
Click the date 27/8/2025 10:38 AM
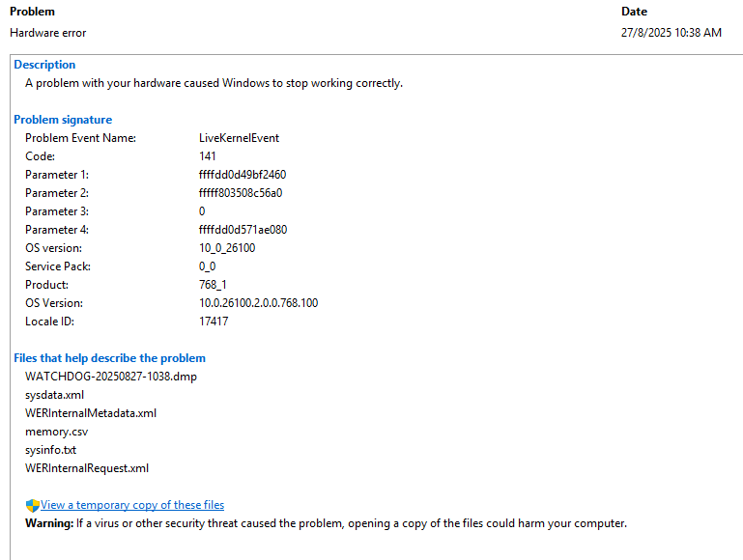[x=671, y=33]
